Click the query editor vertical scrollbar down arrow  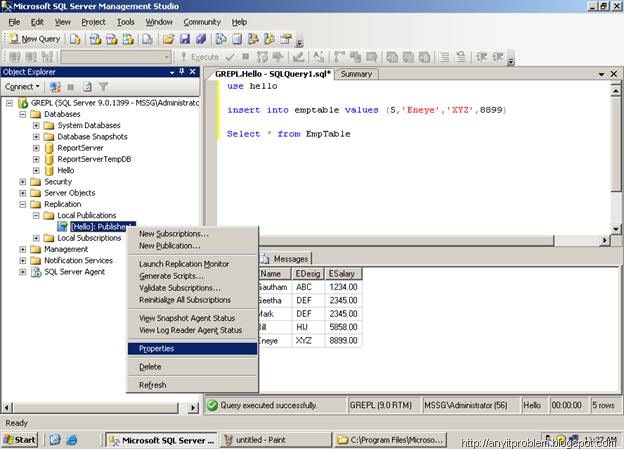(x=616, y=229)
